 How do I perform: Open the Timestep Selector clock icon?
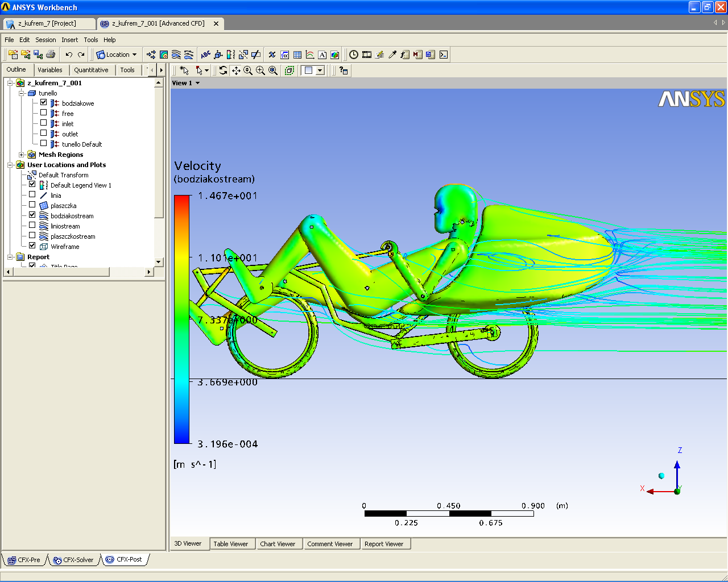click(354, 55)
